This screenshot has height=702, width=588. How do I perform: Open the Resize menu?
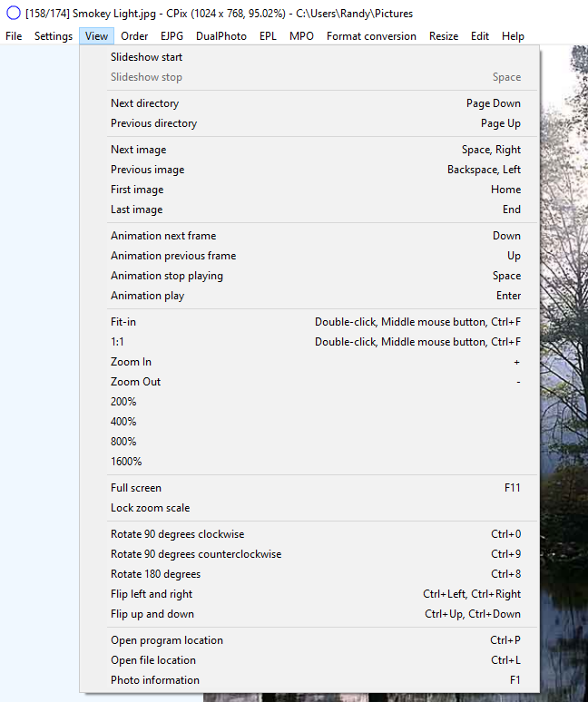tap(444, 36)
